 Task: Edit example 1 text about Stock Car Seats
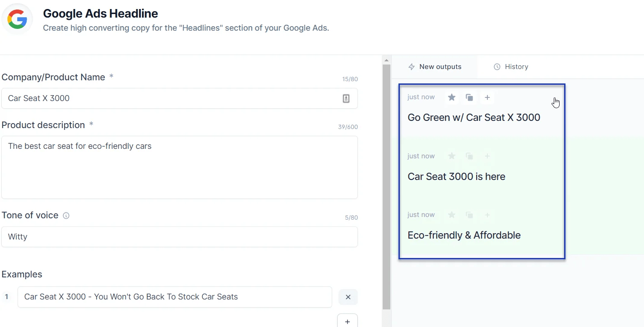175,297
